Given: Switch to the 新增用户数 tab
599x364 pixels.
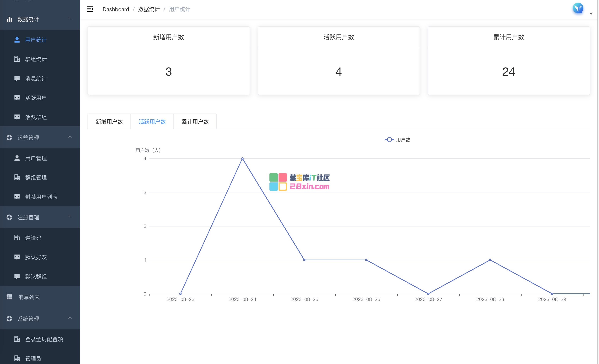Looking at the screenshot, I should [109, 122].
